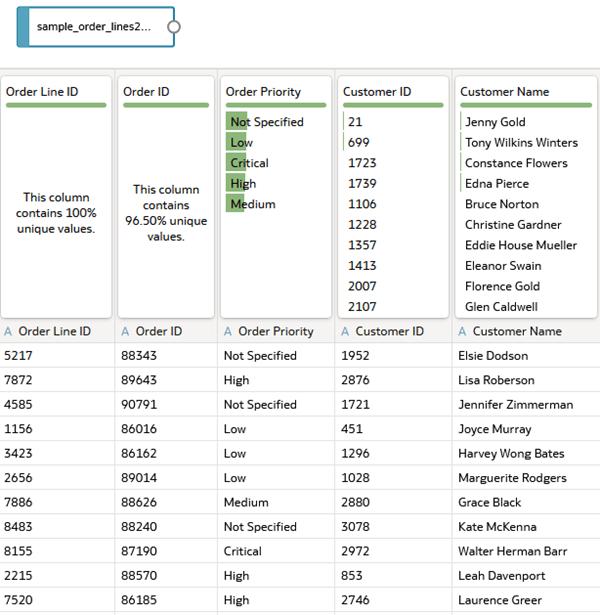Click Customer Name cell 'Jennifer Zimmerman'

tap(526, 404)
